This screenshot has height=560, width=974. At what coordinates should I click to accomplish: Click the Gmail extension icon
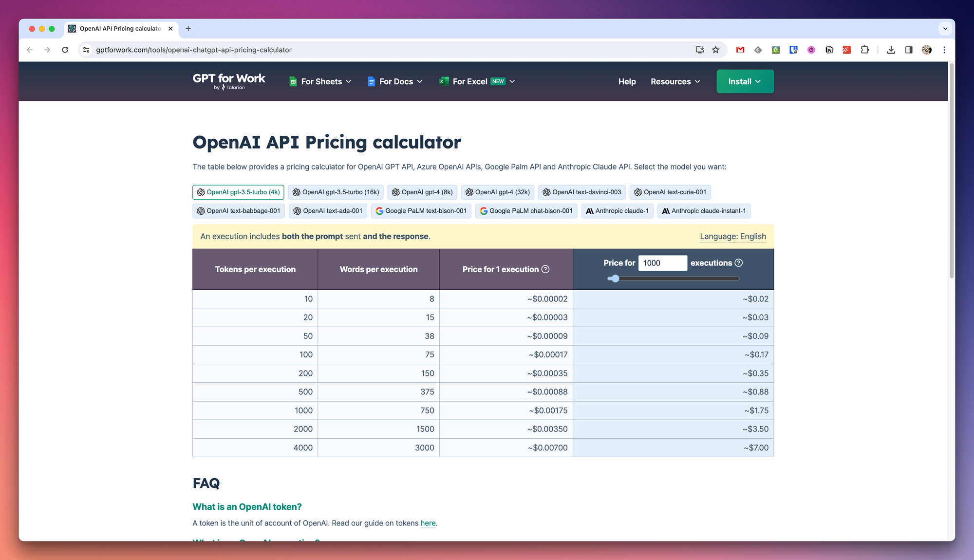(x=740, y=50)
